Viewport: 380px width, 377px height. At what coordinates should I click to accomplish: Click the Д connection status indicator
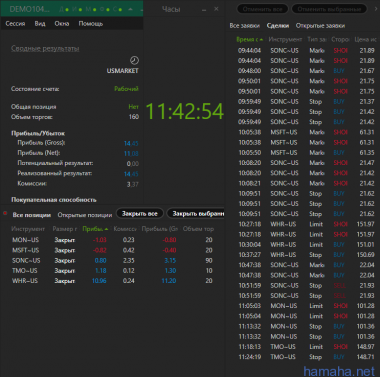tap(64, 9)
